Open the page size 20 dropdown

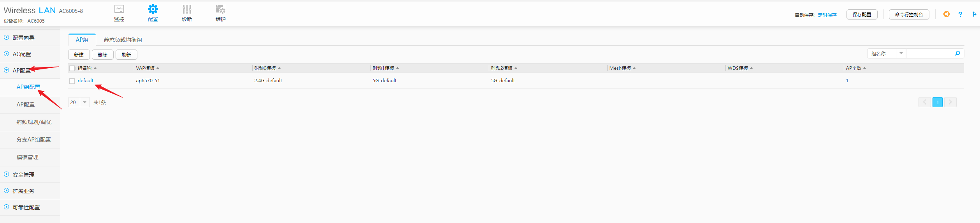84,102
